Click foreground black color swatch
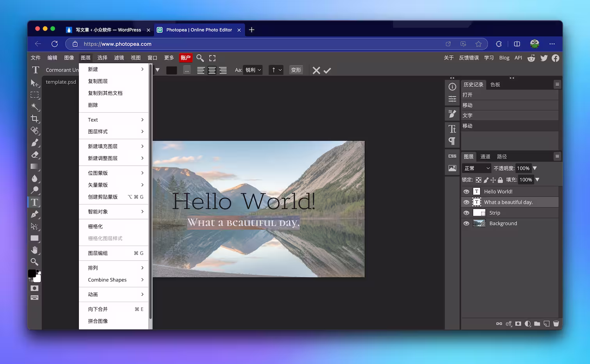590x364 pixels. pos(32,274)
